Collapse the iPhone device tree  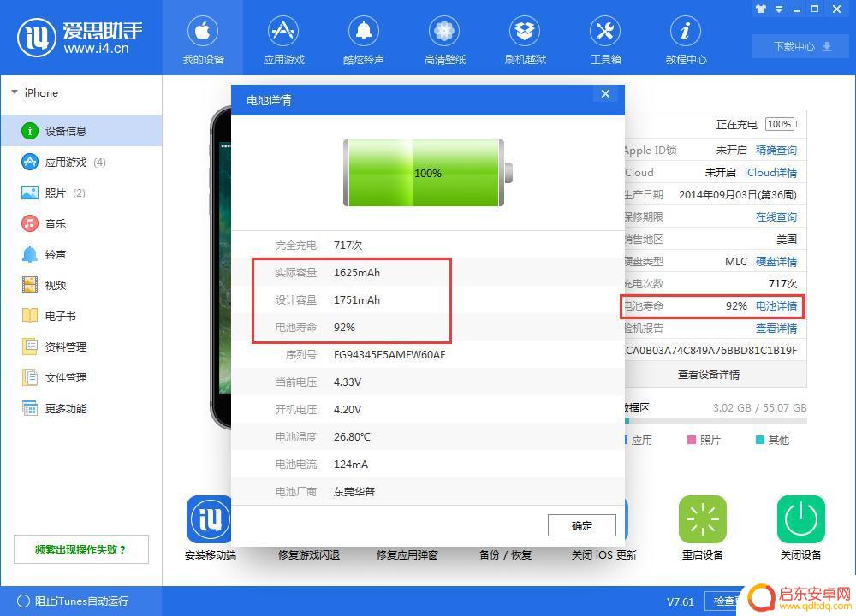15,92
